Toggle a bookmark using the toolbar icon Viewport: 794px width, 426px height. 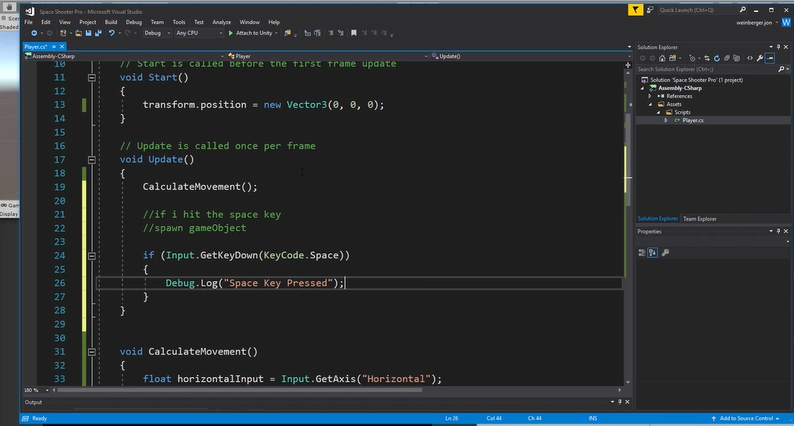pyautogui.click(x=353, y=33)
